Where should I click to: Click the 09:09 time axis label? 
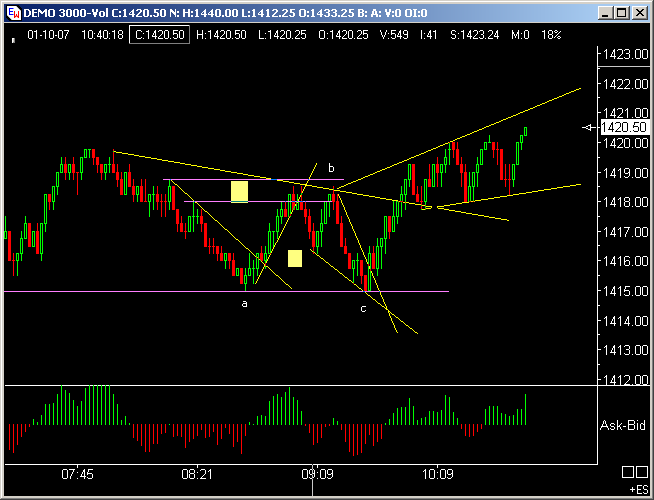pos(317,474)
